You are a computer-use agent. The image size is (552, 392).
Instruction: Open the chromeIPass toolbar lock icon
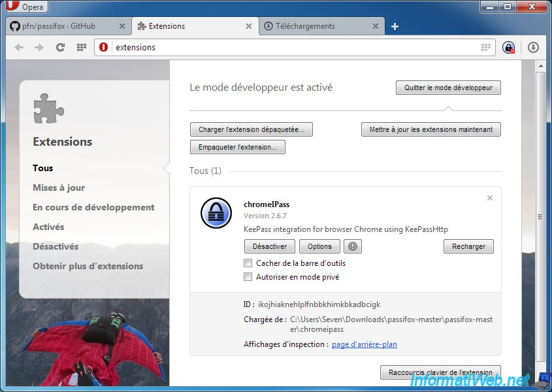508,47
